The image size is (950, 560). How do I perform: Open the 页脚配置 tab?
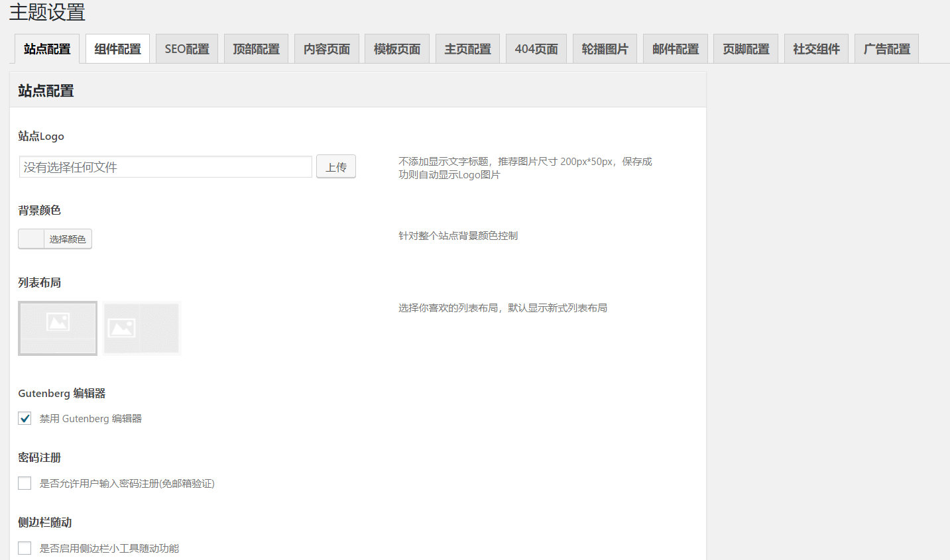[x=745, y=48]
